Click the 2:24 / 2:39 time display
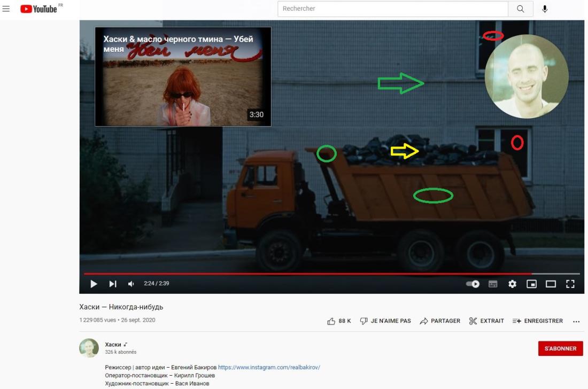This screenshot has width=588, height=389. pyautogui.click(x=157, y=284)
